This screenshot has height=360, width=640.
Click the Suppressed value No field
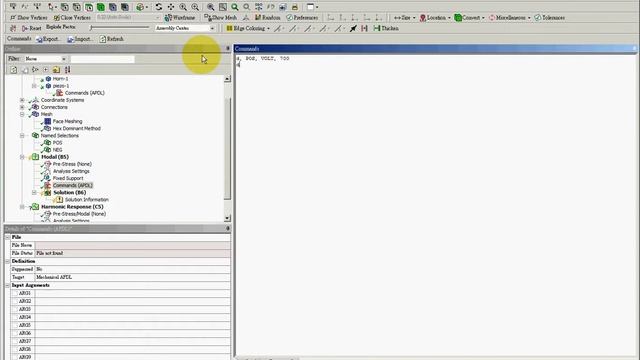click(x=133, y=269)
